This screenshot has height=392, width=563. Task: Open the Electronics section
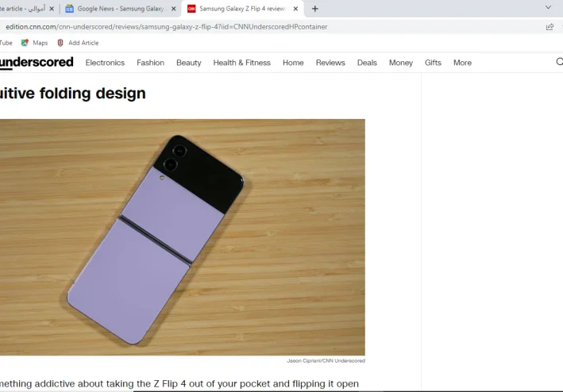[105, 63]
